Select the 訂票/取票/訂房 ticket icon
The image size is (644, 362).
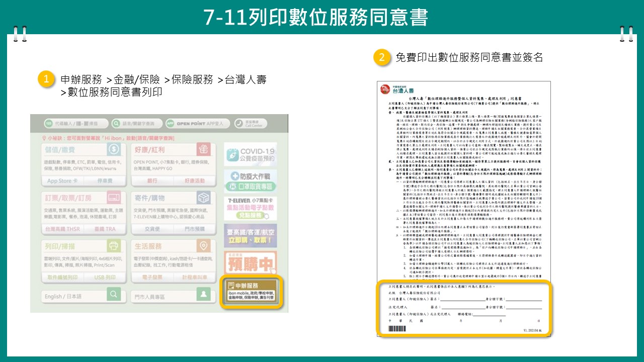click(x=115, y=198)
